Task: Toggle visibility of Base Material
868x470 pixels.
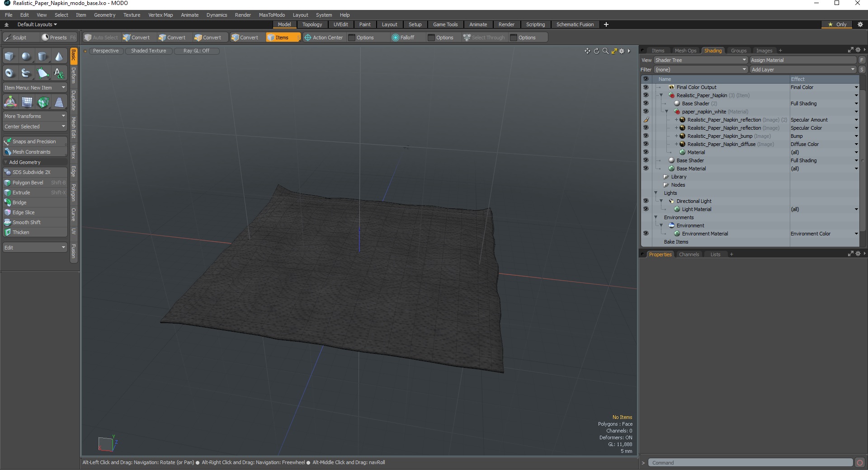Action: 646,169
